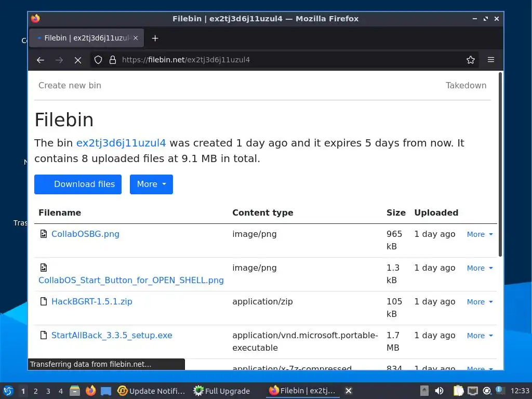
Task: Switch to workspace 4 in taskbar
Action: point(61,391)
